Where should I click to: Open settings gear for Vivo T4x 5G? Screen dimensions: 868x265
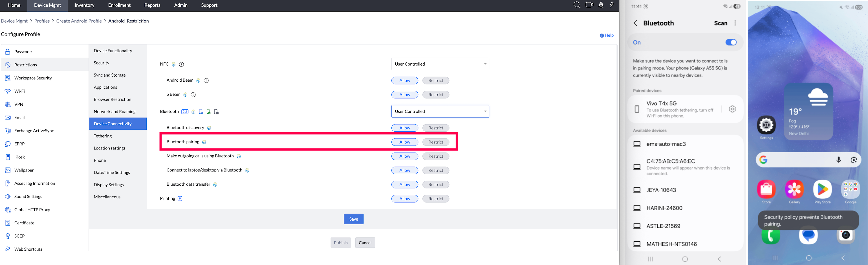(732, 109)
